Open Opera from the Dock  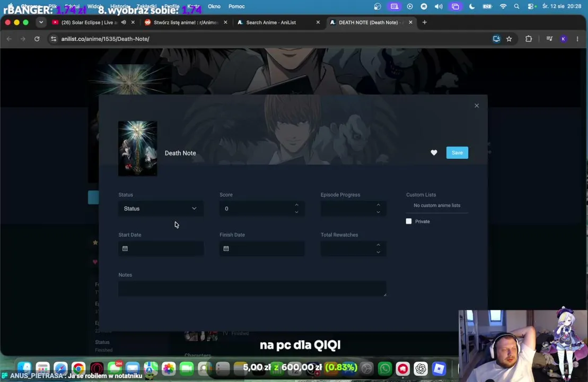coord(96,369)
